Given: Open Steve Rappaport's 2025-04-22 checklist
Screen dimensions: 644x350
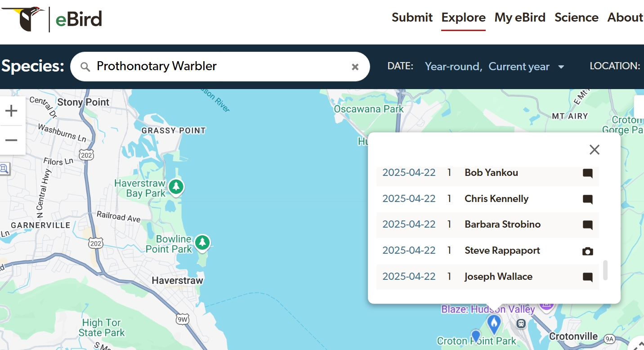Looking at the screenshot, I should click(409, 251).
